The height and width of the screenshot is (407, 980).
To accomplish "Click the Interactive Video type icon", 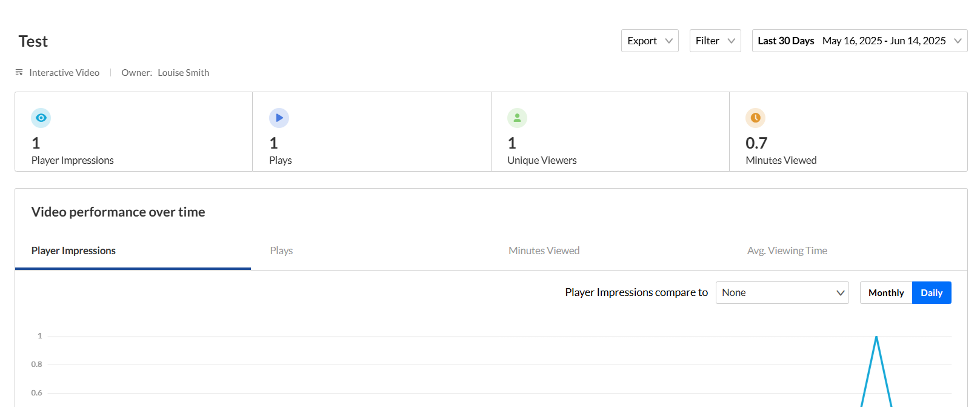I will 19,72.
